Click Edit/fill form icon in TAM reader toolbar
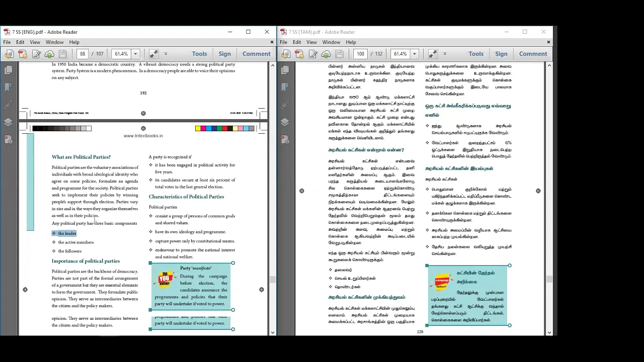Image resolution: width=644 pixels, height=362 pixels. point(313,54)
